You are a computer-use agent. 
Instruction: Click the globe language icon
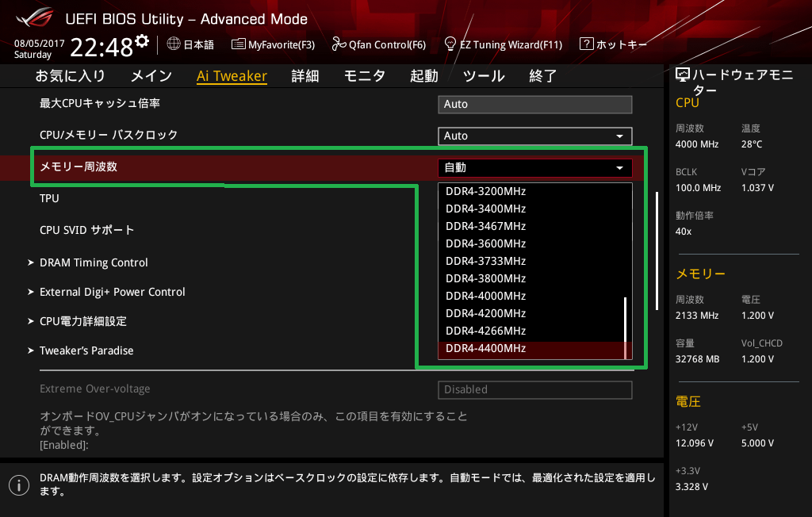tap(174, 44)
